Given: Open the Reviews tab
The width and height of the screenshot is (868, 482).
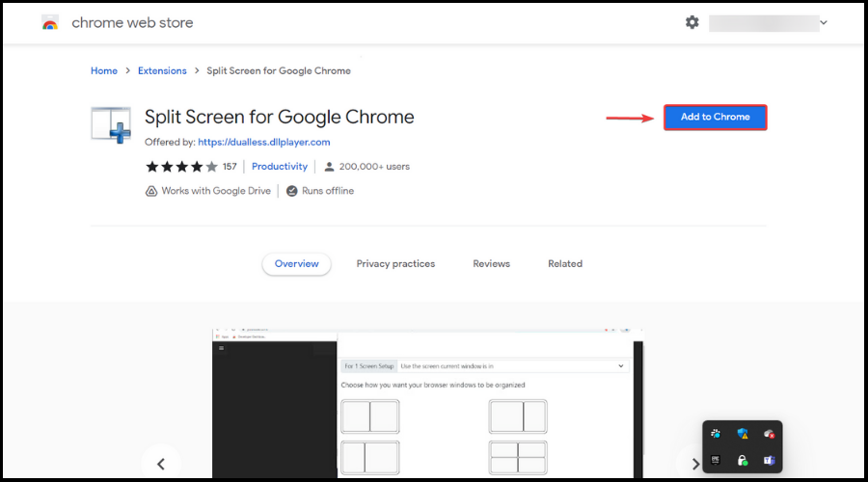Looking at the screenshot, I should pos(492,264).
